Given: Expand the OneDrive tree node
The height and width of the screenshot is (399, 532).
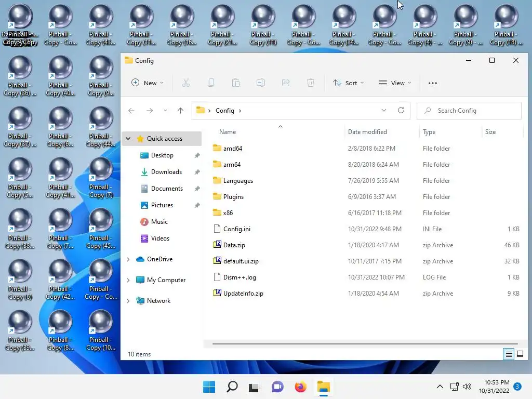Looking at the screenshot, I should pyautogui.click(x=128, y=259).
